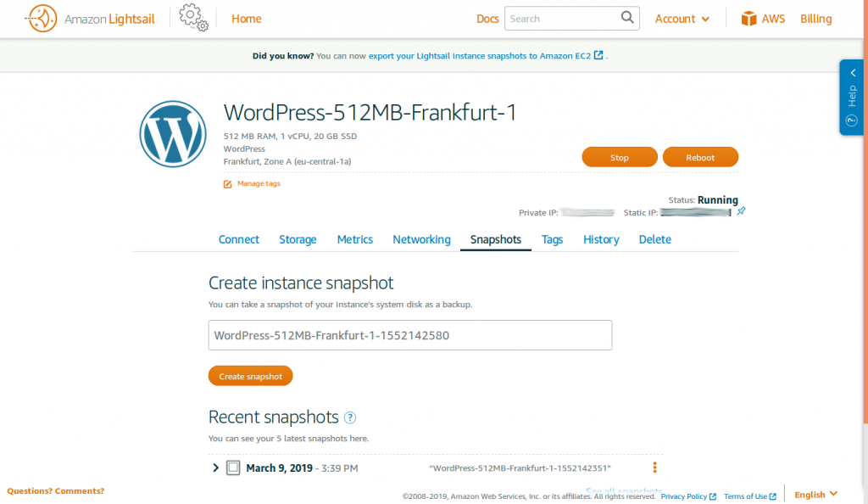Click the static IP pin icon
This screenshot has width=868, height=504.
click(x=741, y=211)
